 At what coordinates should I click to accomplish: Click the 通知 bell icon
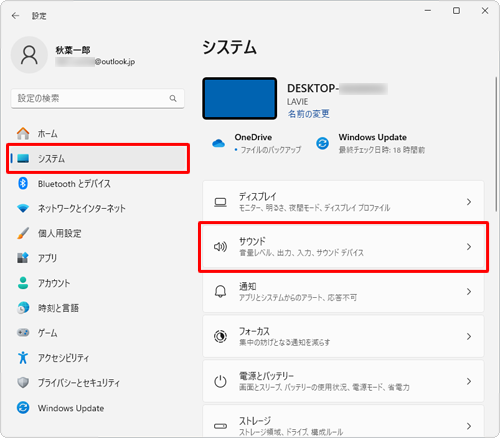[x=220, y=292]
